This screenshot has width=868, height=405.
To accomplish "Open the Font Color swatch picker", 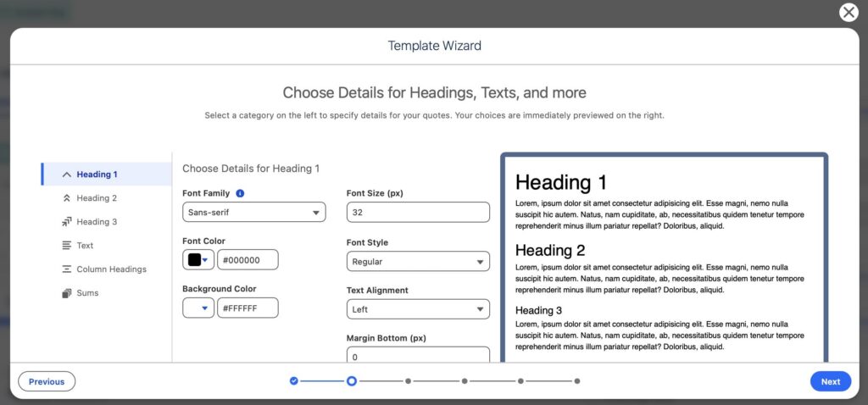I will (x=198, y=260).
